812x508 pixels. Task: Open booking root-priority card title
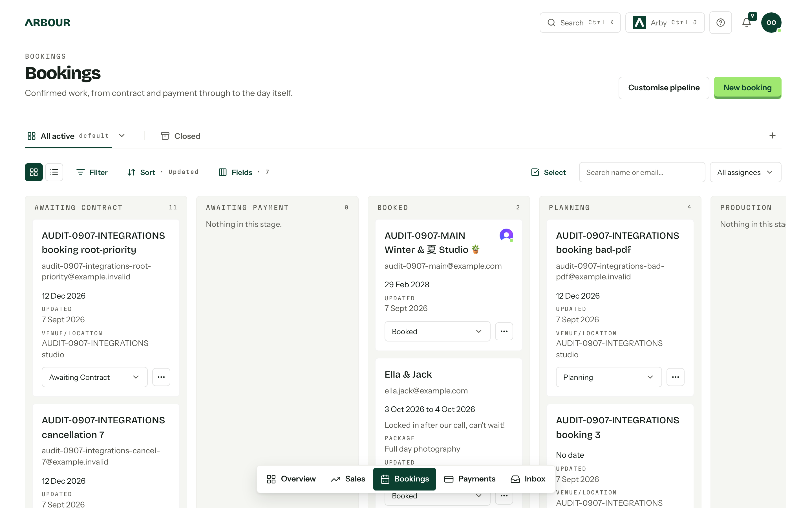pos(103,243)
